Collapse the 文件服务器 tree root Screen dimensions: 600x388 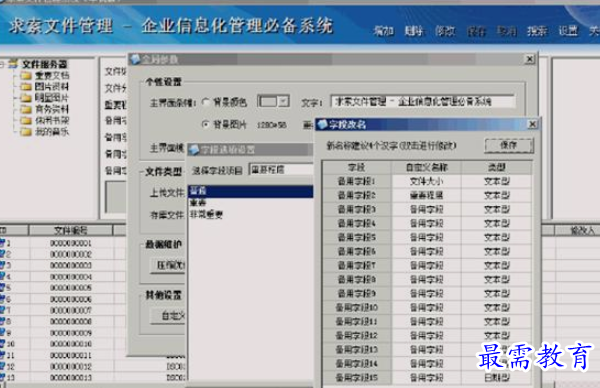pos(2,64)
